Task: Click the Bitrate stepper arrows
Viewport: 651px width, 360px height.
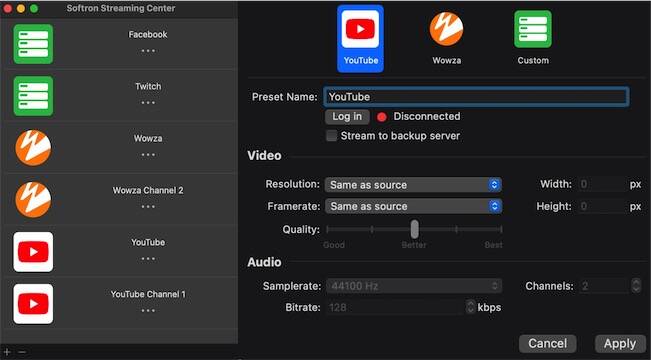Action: [x=470, y=307]
